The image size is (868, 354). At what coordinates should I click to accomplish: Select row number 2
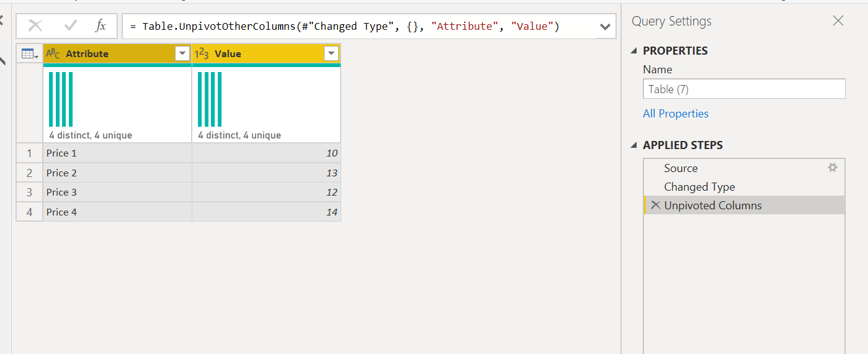point(29,173)
